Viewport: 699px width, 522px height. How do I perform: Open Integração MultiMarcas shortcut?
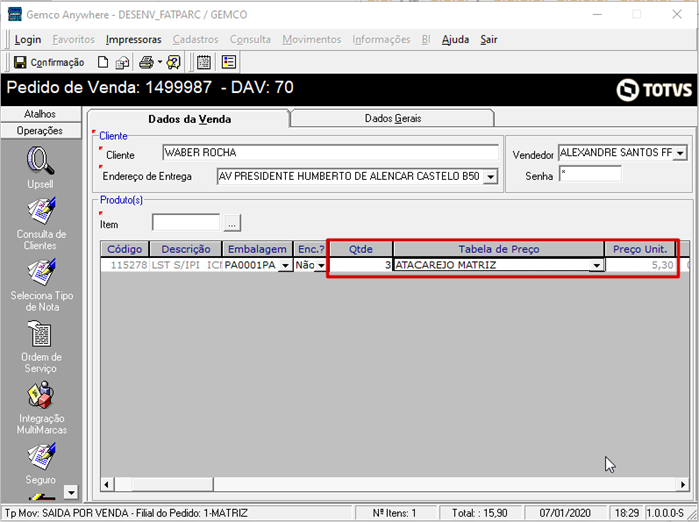coord(41,408)
